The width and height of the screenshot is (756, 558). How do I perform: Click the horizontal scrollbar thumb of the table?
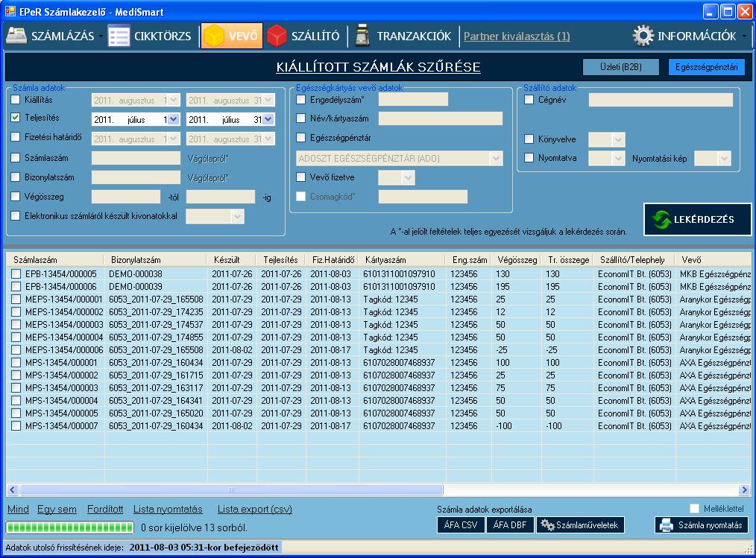(231, 490)
